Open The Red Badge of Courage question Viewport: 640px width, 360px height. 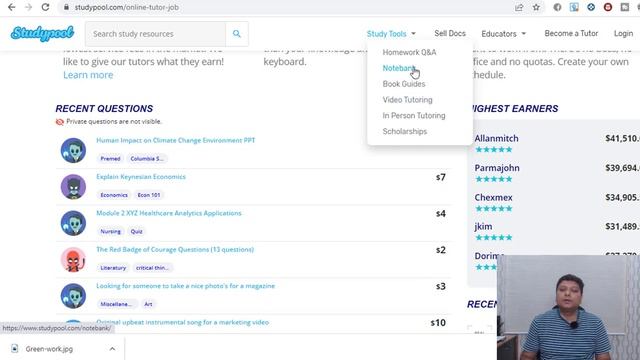pyautogui.click(x=175, y=249)
